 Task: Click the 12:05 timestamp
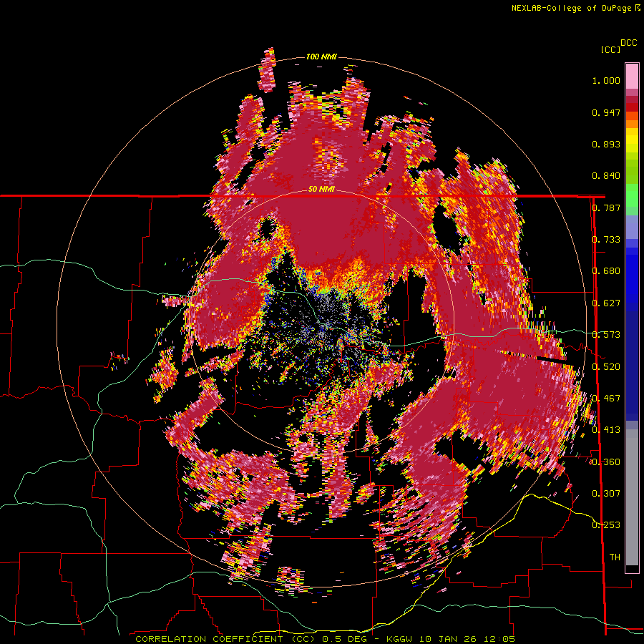[x=498, y=639]
